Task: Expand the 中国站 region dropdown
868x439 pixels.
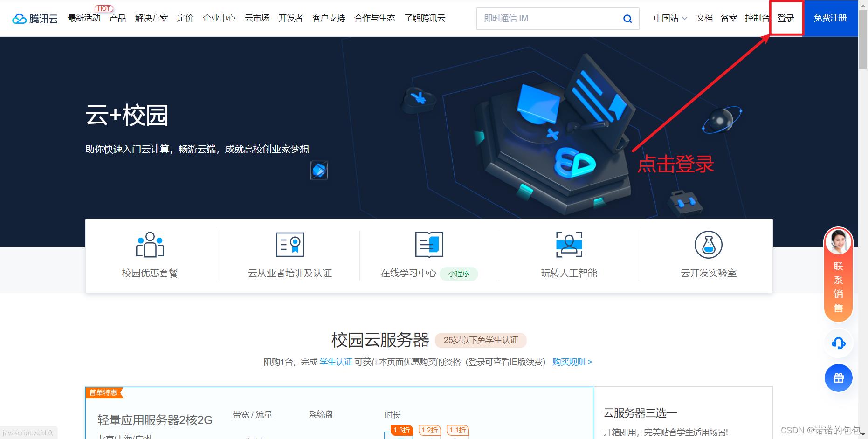Action: (x=670, y=18)
